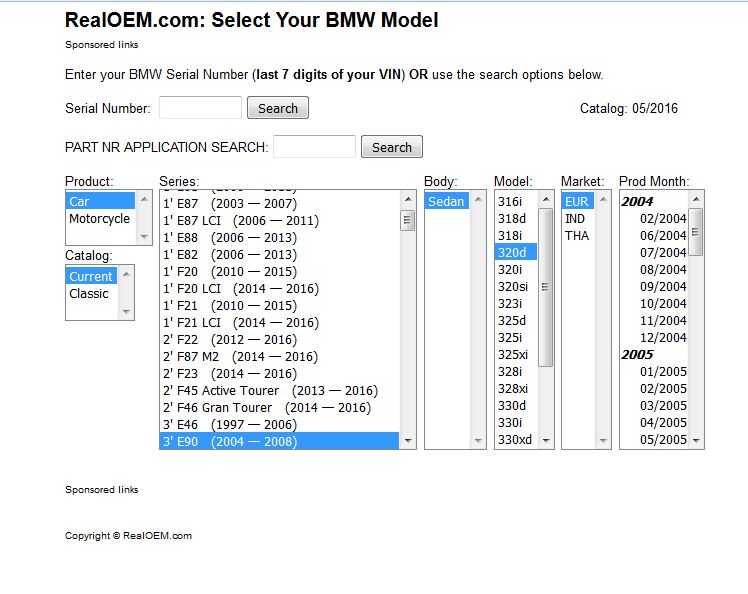Choose model 330xd
This screenshot has height=594, width=748.
click(x=516, y=439)
